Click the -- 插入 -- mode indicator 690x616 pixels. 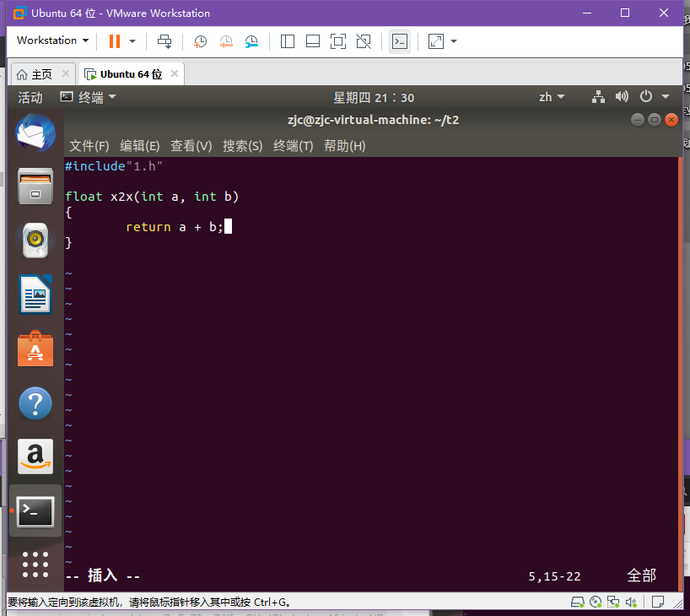(103, 576)
